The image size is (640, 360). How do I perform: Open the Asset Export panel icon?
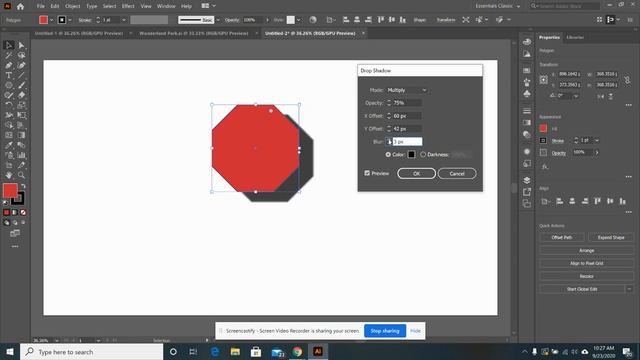527,192
